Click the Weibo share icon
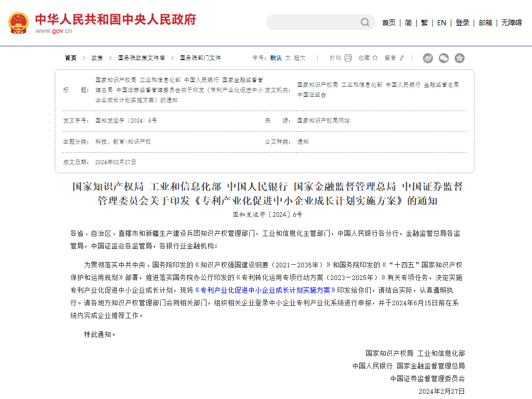This screenshot has height=399, width=532. tap(428, 58)
